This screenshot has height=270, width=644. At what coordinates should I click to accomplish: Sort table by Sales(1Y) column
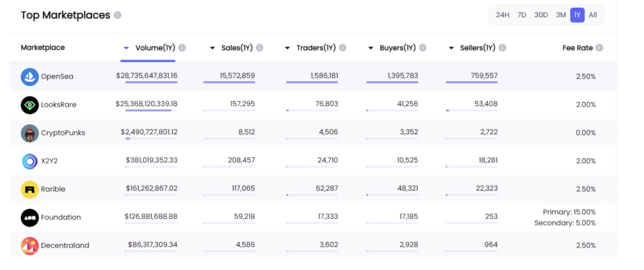point(236,48)
